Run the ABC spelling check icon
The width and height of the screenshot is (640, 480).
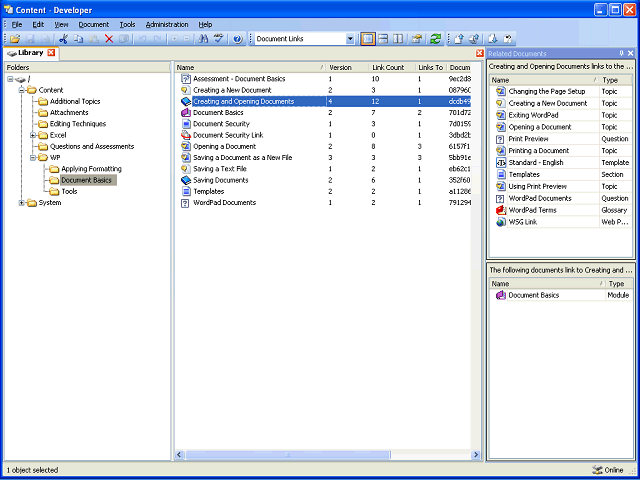click(x=218, y=39)
